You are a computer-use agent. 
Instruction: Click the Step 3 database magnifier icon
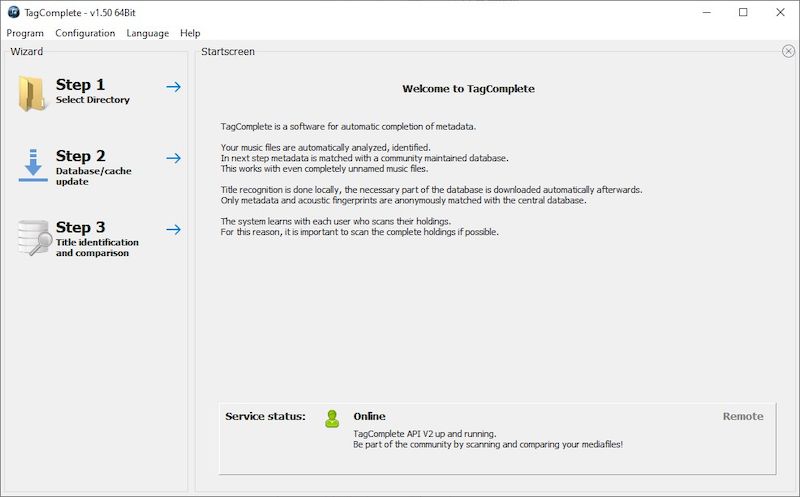[x=34, y=237]
